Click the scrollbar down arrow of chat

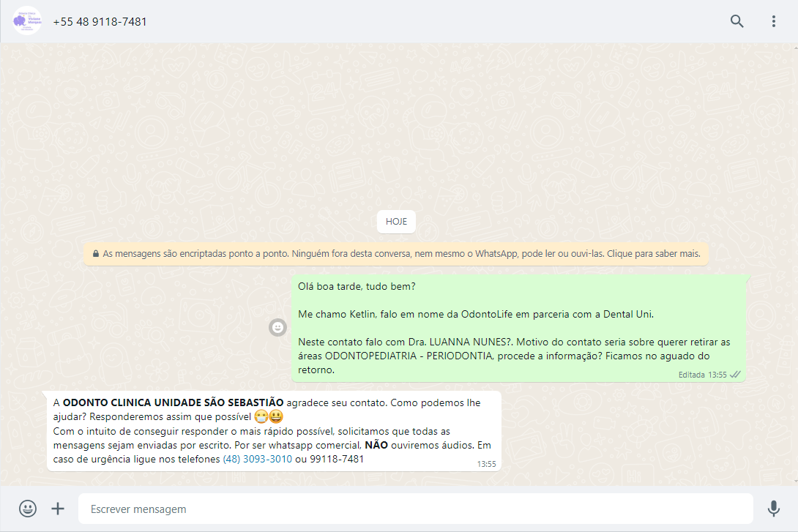click(x=796, y=481)
